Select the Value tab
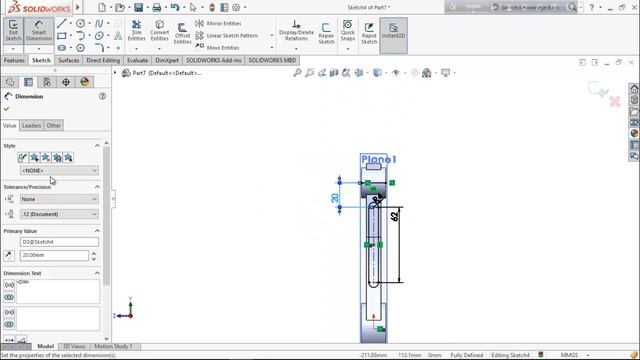This screenshot has height=360, width=640. tap(10, 125)
